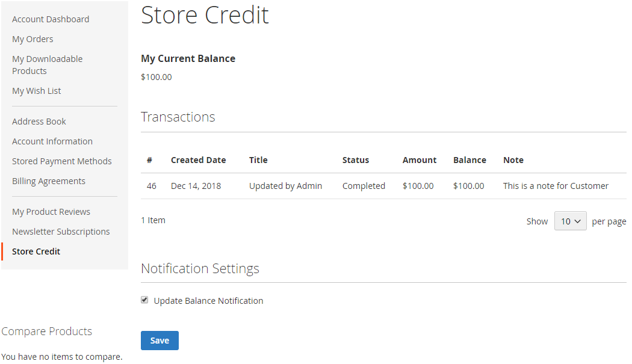Open Account Information page
This screenshot has height=364, width=632.
[52, 141]
